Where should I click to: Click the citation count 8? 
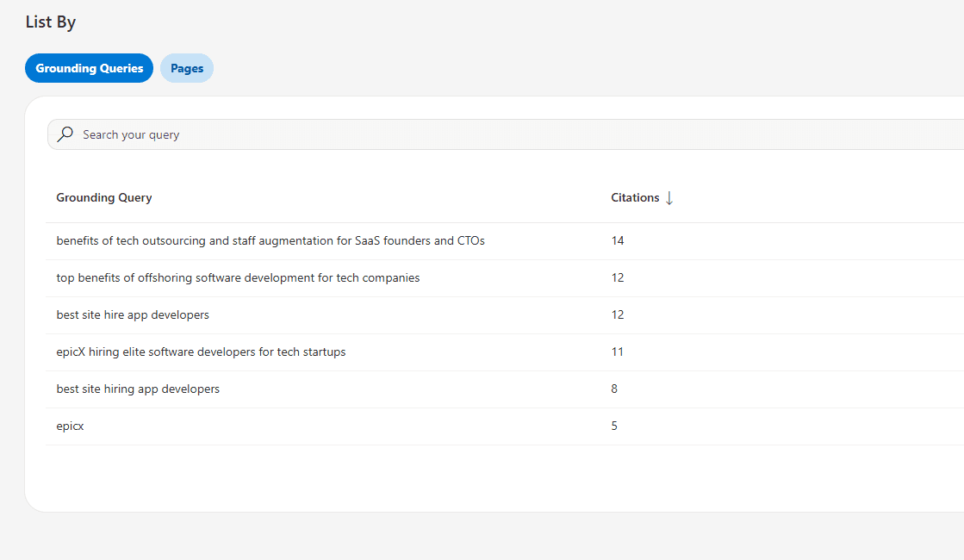pyautogui.click(x=614, y=389)
